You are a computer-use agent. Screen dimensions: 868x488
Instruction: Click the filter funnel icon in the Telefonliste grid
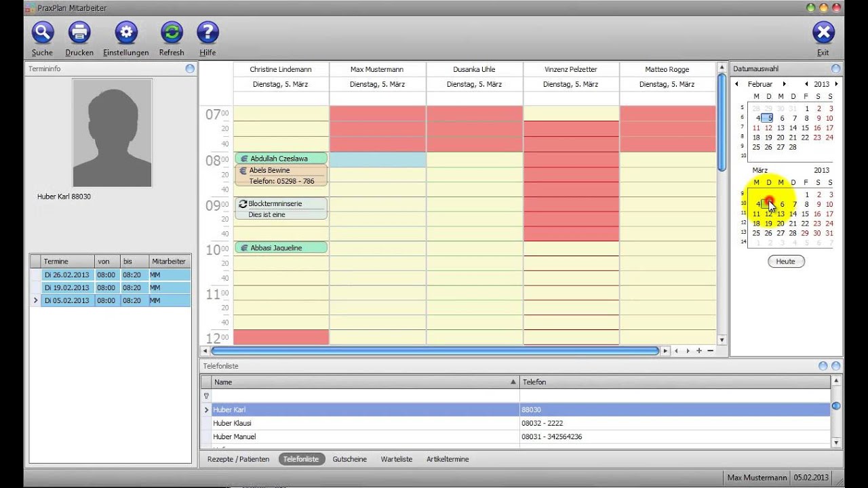pyautogui.click(x=206, y=396)
